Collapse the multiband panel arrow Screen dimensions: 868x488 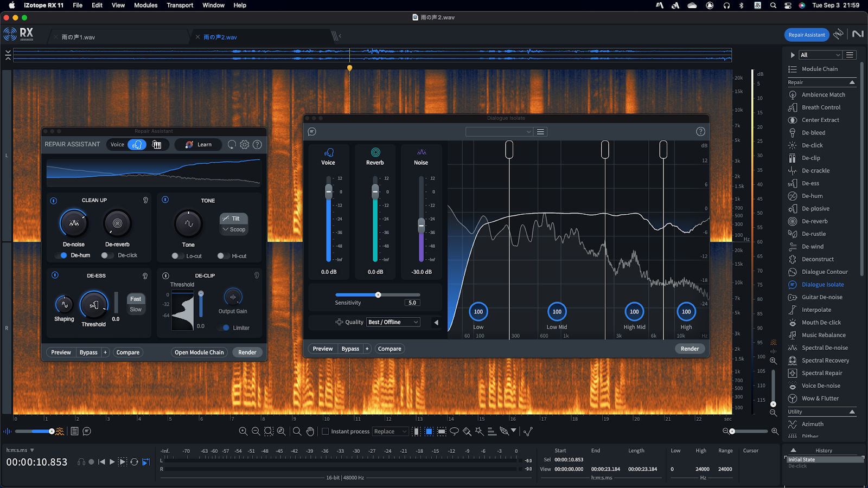coord(436,323)
